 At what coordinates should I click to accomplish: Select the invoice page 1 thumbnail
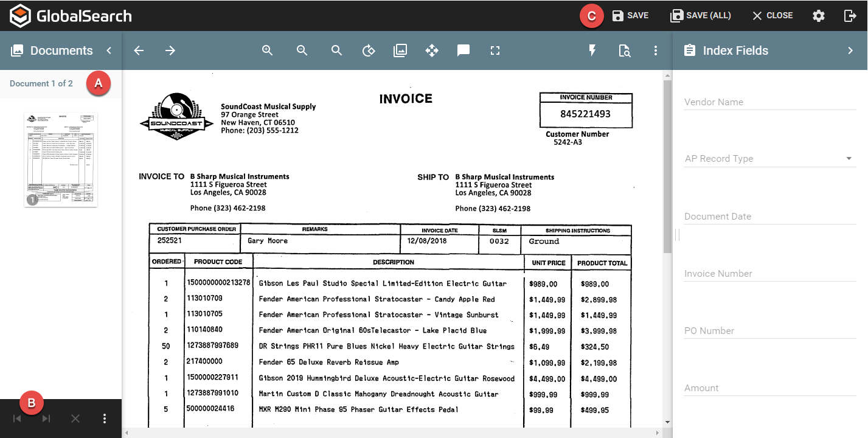click(x=61, y=159)
